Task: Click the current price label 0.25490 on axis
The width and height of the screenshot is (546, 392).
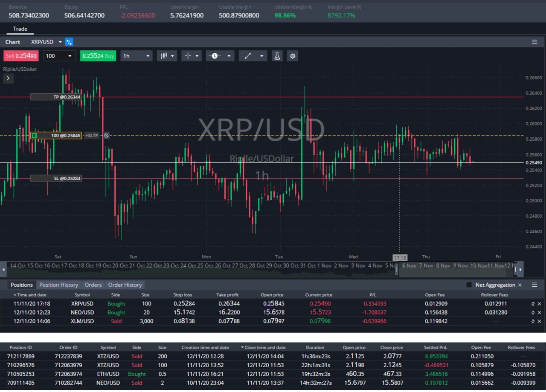Action: click(534, 163)
